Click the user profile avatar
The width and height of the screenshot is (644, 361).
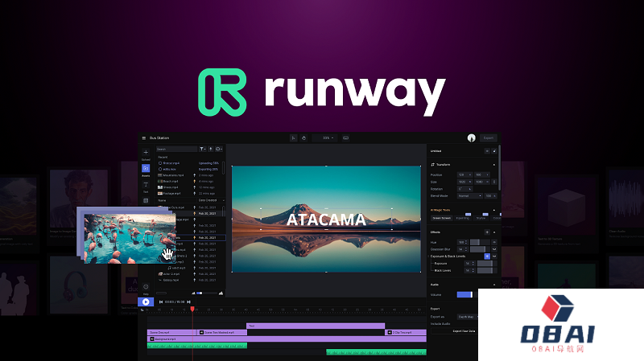pos(471,138)
